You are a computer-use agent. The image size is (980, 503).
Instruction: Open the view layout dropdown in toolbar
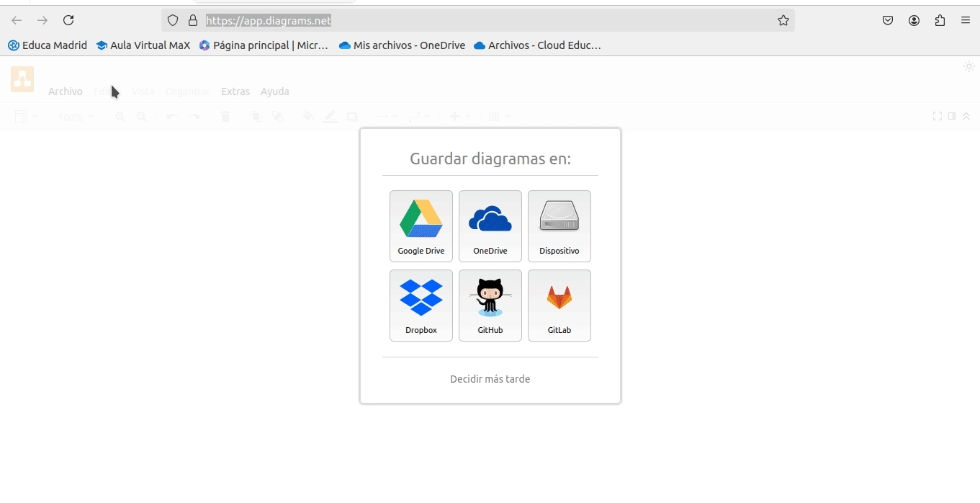[x=27, y=117]
